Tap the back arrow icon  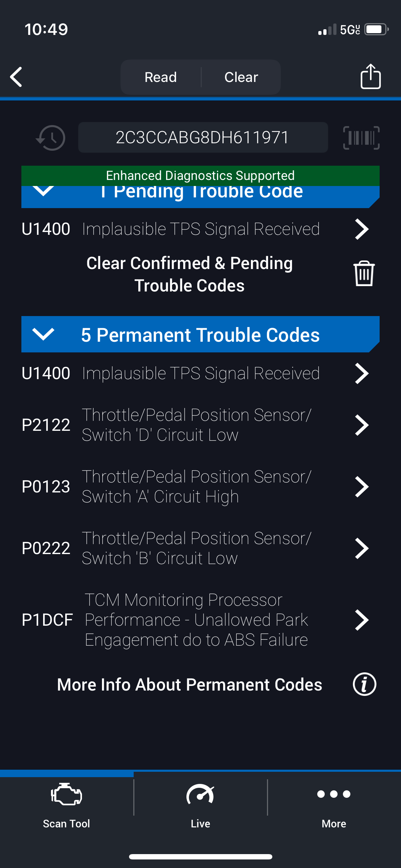tap(16, 77)
